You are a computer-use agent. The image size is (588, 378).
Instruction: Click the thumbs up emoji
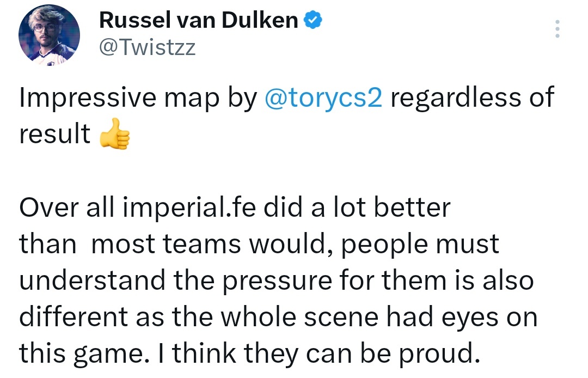[115, 134]
